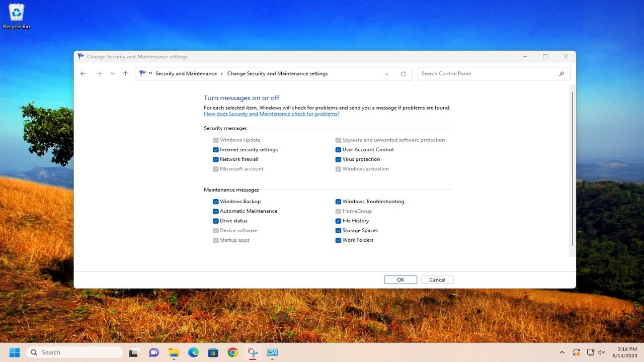Viewport: 644px width, 362px height.
Task: Open the recent locations chevron
Action: [112, 73]
